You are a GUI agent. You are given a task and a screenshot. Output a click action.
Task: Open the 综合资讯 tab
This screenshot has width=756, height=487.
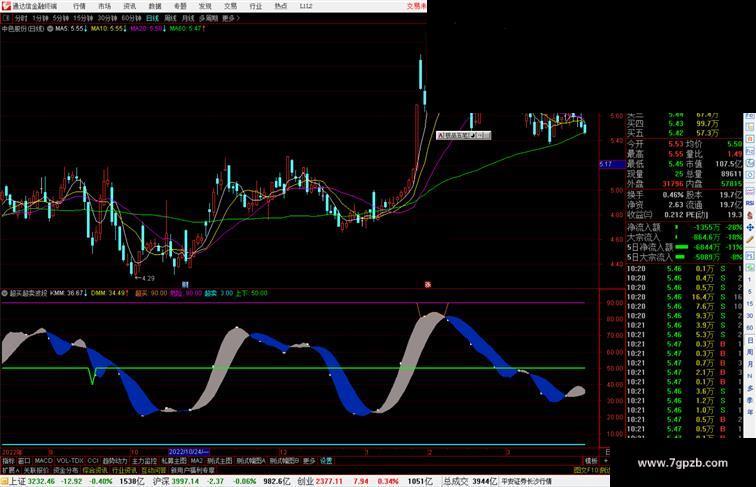click(95, 470)
